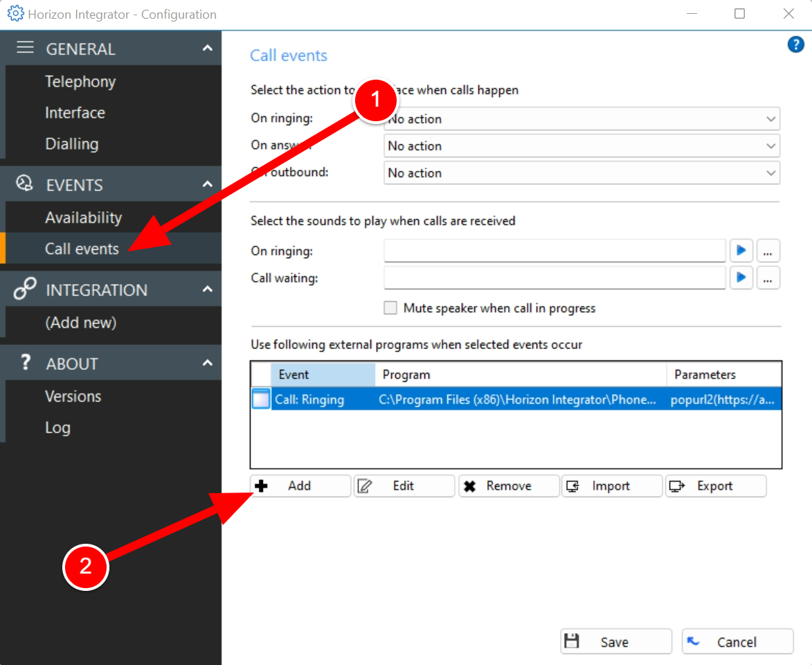
Task: Import external program events
Action: (x=612, y=486)
